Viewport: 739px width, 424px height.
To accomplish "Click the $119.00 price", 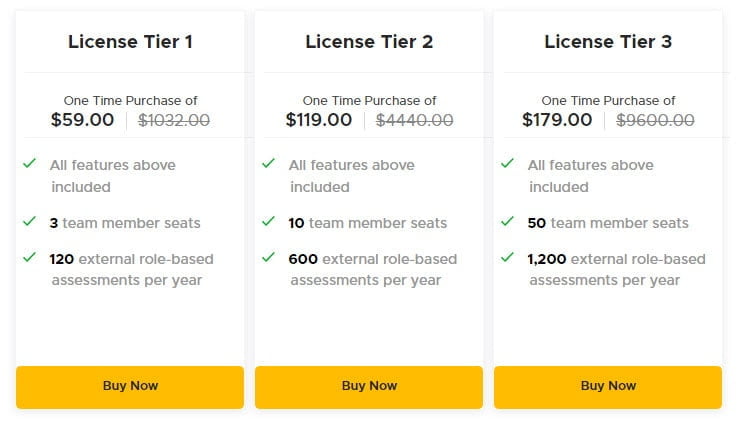I will (319, 120).
